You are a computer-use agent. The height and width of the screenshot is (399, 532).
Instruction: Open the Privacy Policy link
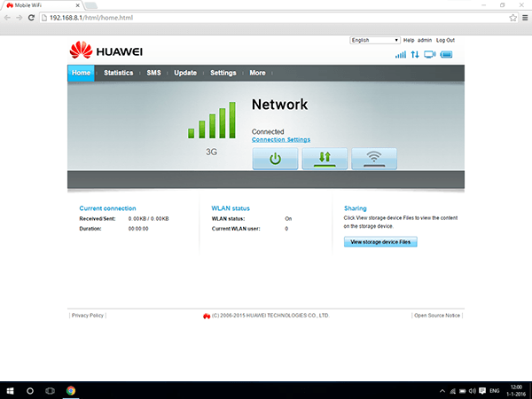click(88, 315)
